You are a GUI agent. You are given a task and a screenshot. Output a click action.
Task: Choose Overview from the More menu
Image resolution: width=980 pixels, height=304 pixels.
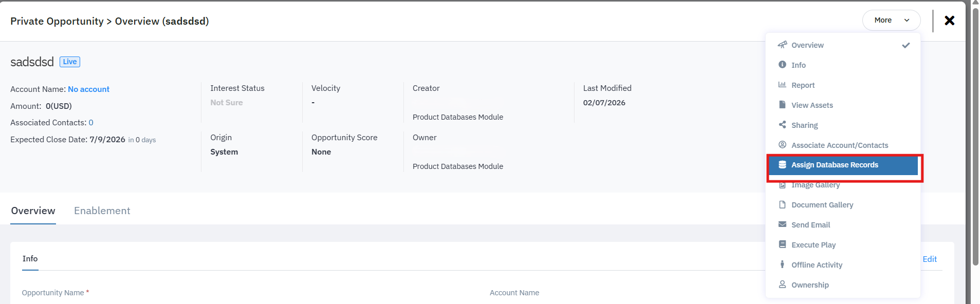coord(843,45)
